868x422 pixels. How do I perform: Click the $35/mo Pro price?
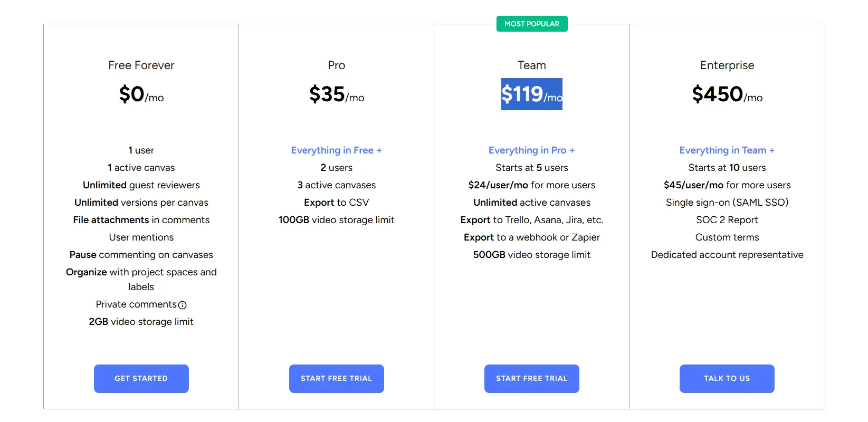(336, 94)
